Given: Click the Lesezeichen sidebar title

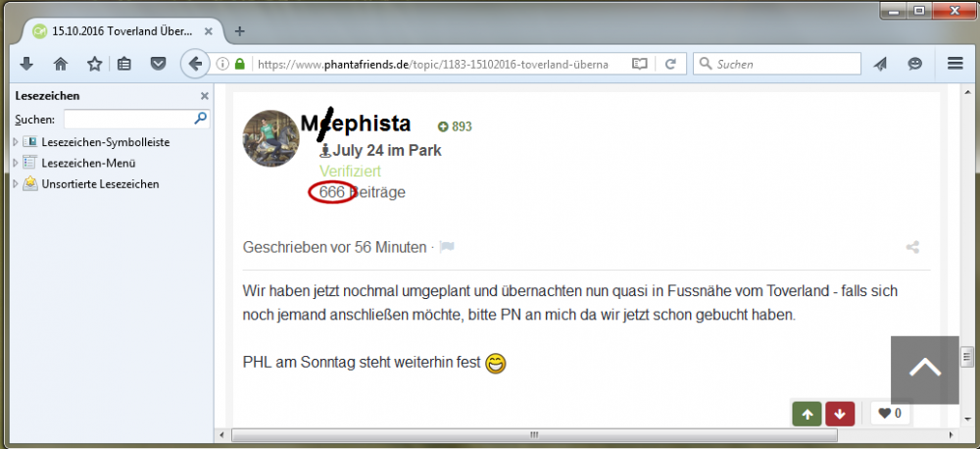Looking at the screenshot, I should coord(47,96).
